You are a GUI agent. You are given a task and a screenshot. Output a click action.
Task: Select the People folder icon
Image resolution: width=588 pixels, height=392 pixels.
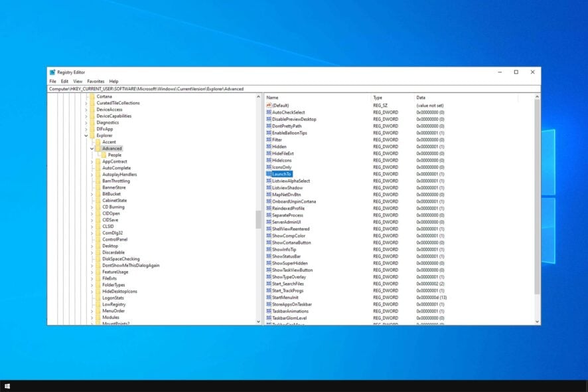[104, 155]
